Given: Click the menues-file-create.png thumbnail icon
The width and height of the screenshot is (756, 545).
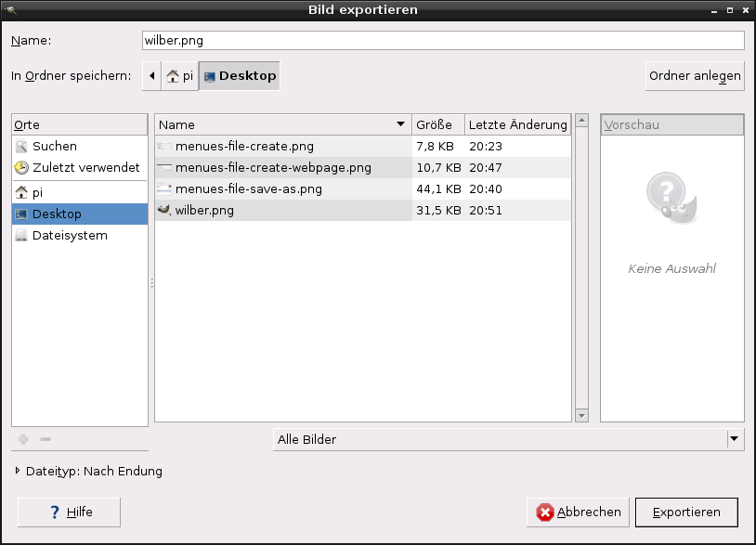Looking at the screenshot, I should (x=164, y=147).
